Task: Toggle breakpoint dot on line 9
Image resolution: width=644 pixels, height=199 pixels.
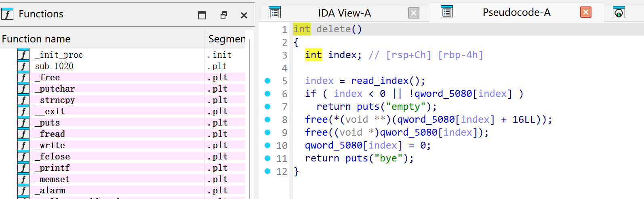Action: point(267,132)
